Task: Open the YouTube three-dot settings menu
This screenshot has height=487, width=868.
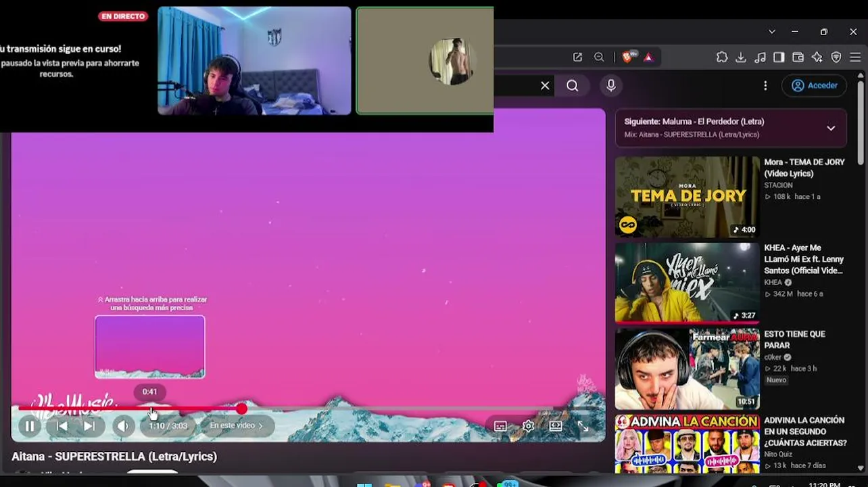Action: click(765, 86)
